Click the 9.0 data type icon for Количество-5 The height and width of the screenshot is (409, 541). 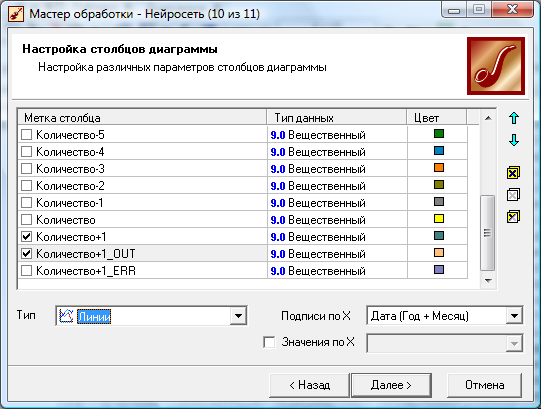pyautogui.click(x=278, y=135)
